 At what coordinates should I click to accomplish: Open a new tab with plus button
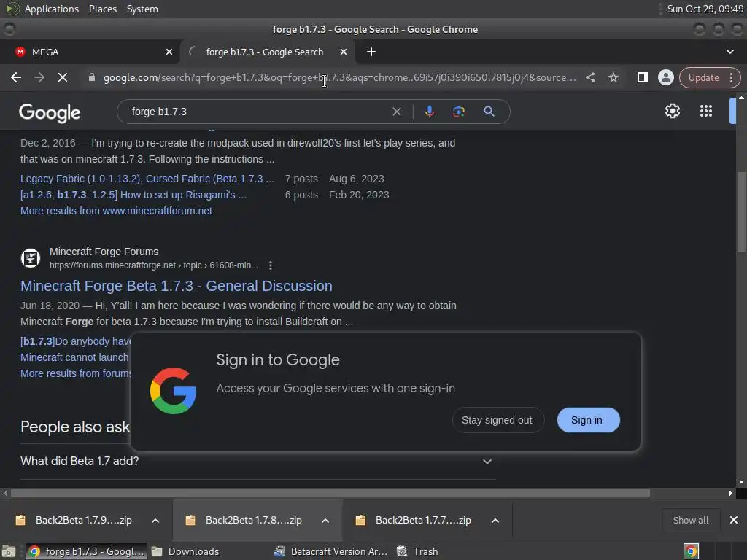click(371, 52)
